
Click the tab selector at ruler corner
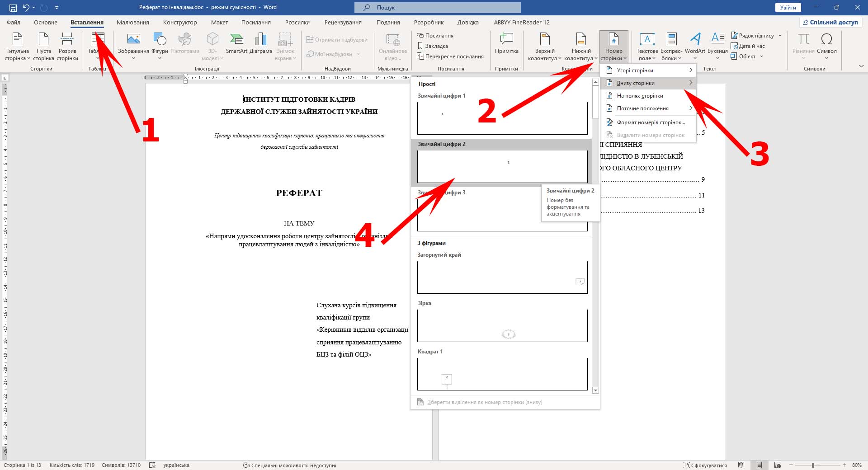coord(5,78)
